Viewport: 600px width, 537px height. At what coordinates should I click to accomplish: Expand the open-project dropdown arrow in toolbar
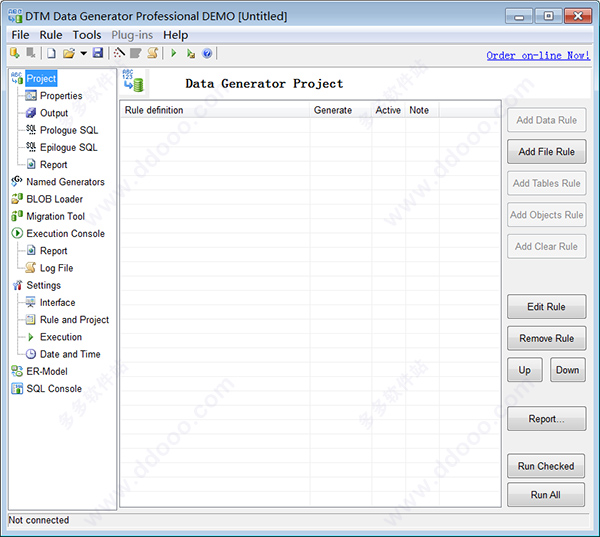83,53
